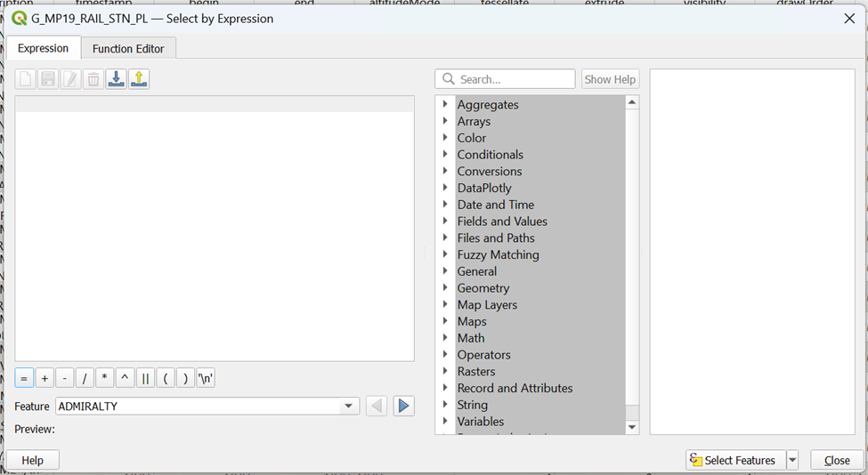Expand the Aggregates function group
The width and height of the screenshot is (868, 475).
445,105
